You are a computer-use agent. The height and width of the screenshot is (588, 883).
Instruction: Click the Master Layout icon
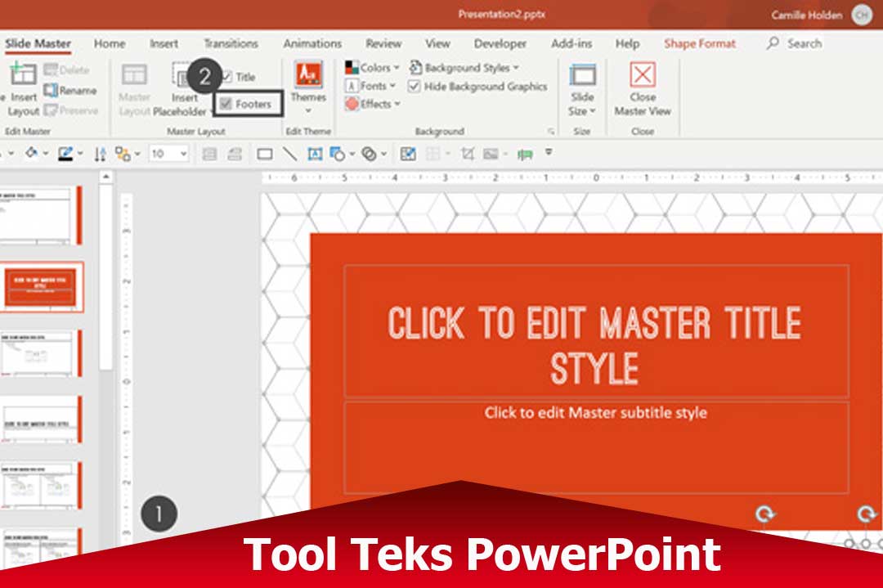pos(135,74)
